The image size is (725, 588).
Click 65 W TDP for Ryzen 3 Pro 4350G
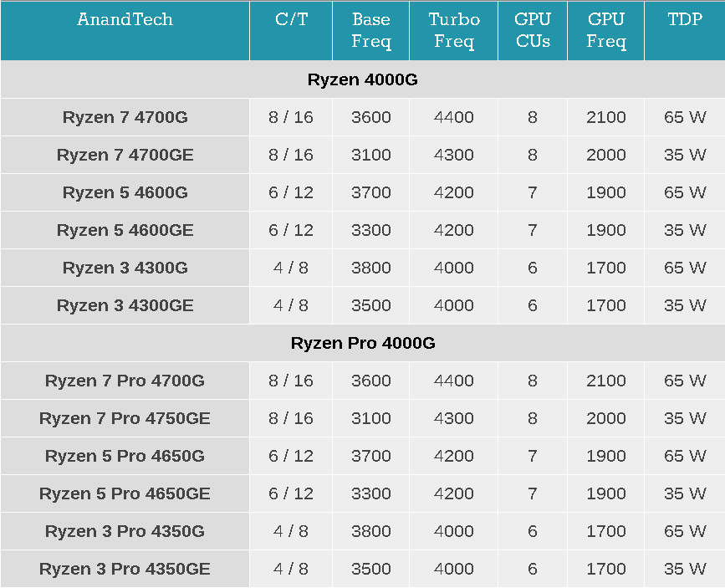coord(685,532)
